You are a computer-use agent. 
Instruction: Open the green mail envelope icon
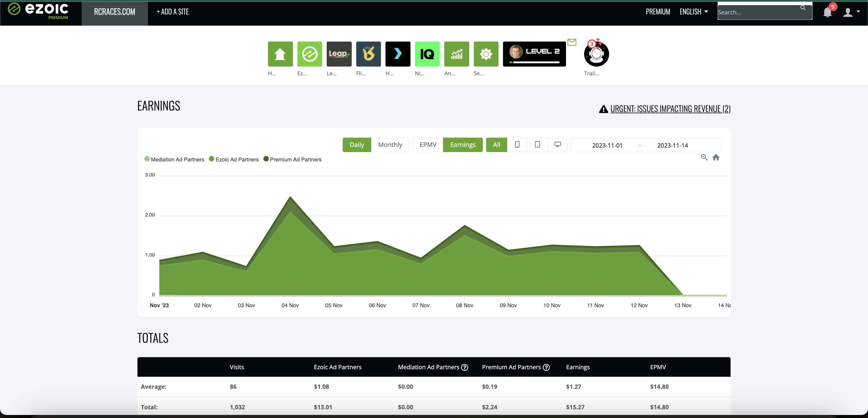[572, 42]
